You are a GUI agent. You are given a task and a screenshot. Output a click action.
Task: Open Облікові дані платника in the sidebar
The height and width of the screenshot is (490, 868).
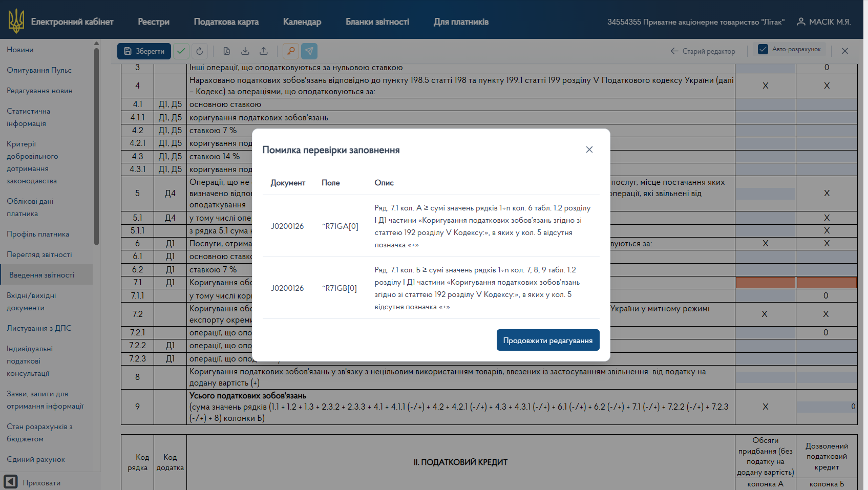(30, 207)
